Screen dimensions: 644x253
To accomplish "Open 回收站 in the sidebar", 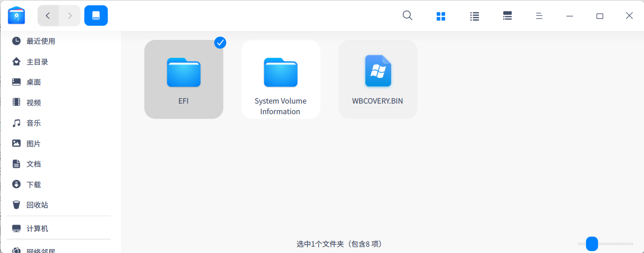I will pos(37,205).
